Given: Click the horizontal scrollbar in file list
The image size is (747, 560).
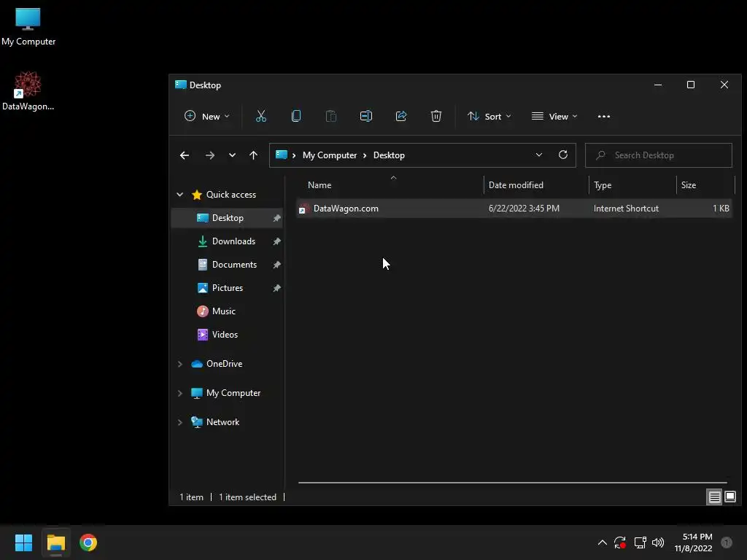Looking at the screenshot, I should coord(513,483).
